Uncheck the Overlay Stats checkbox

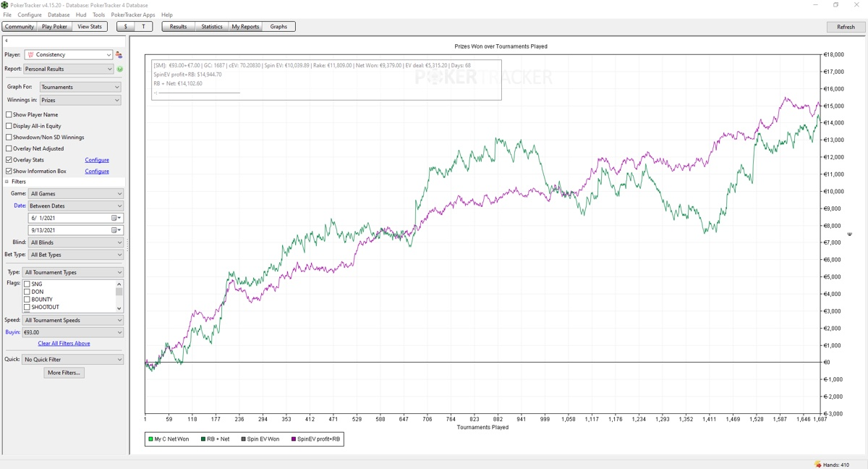(9, 160)
